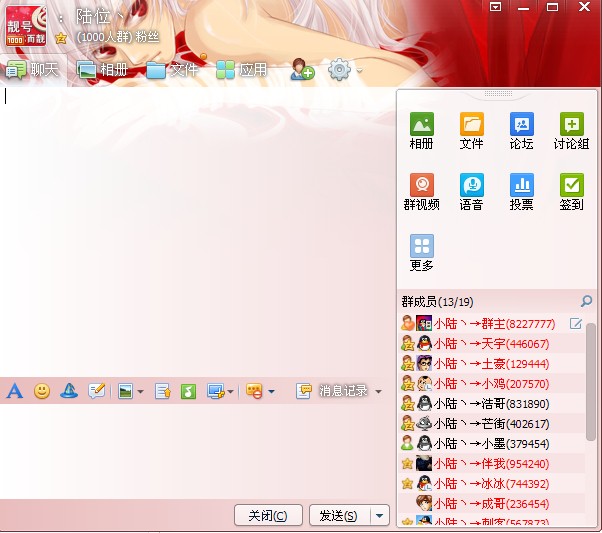Viewport: 602px width, 533px height.
Task: Select member 小陆丶→伴我(954240)
Action: [491, 463]
